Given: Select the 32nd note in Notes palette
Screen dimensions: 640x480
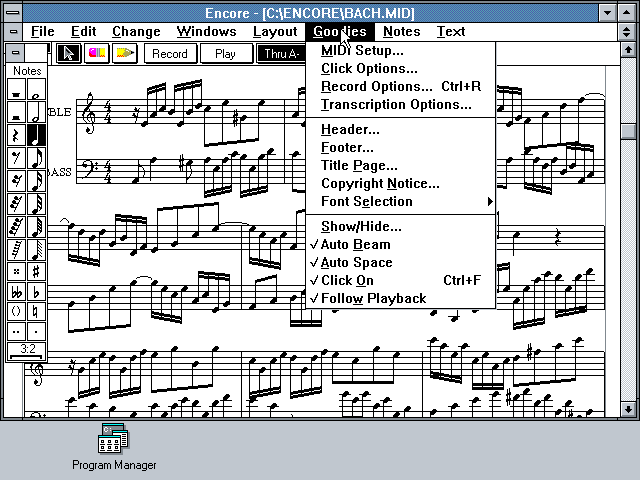Looking at the screenshot, I should point(36,204).
